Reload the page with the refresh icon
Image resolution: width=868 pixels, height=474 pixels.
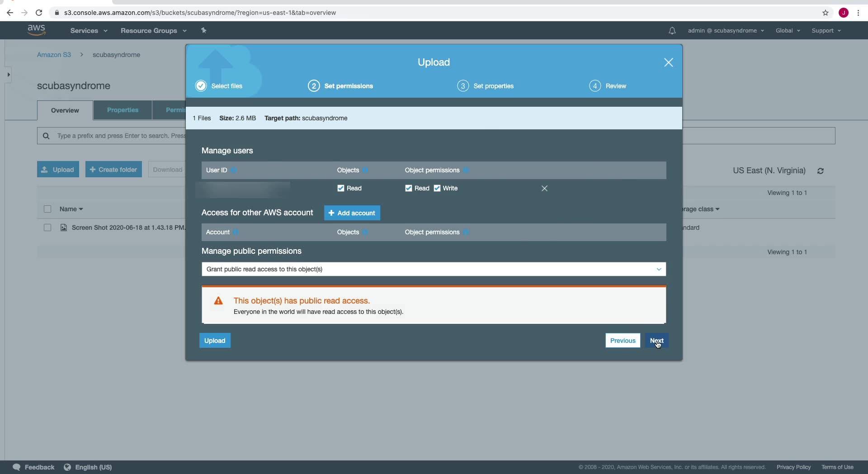(39, 13)
